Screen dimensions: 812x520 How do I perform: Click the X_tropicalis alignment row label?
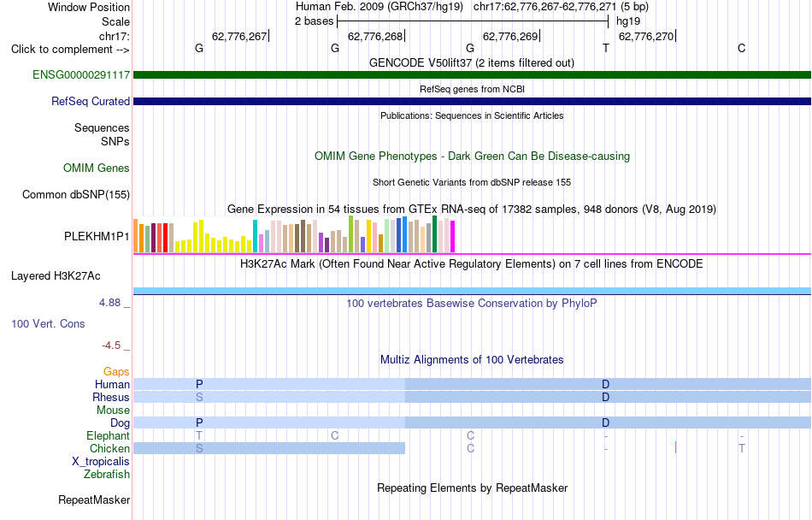pyautogui.click(x=101, y=462)
